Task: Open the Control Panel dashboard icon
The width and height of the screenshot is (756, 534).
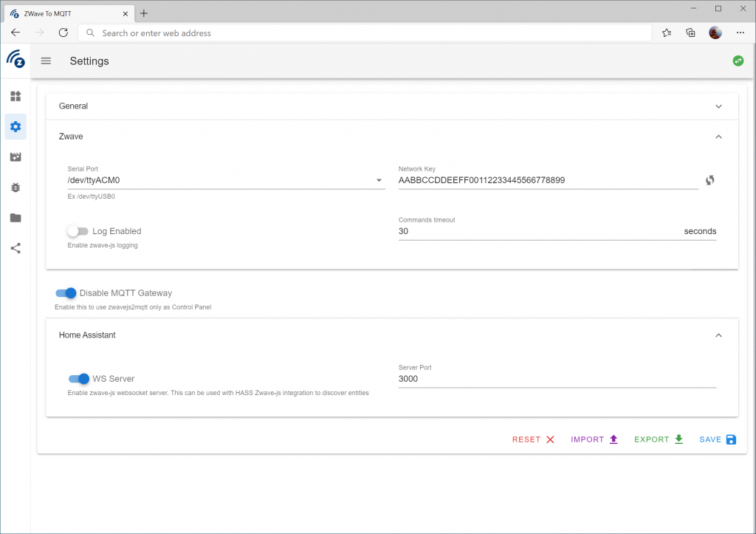Action: (16, 96)
